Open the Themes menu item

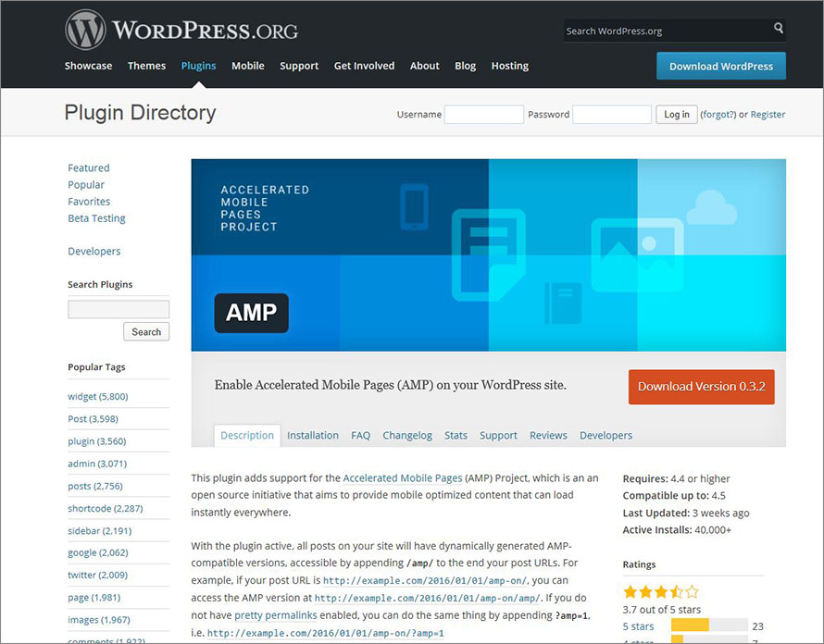click(x=146, y=66)
